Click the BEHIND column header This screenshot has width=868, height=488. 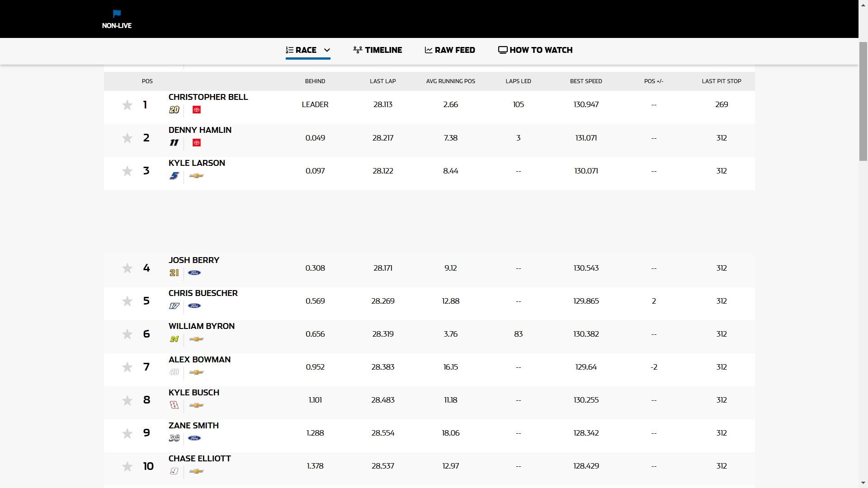(315, 81)
